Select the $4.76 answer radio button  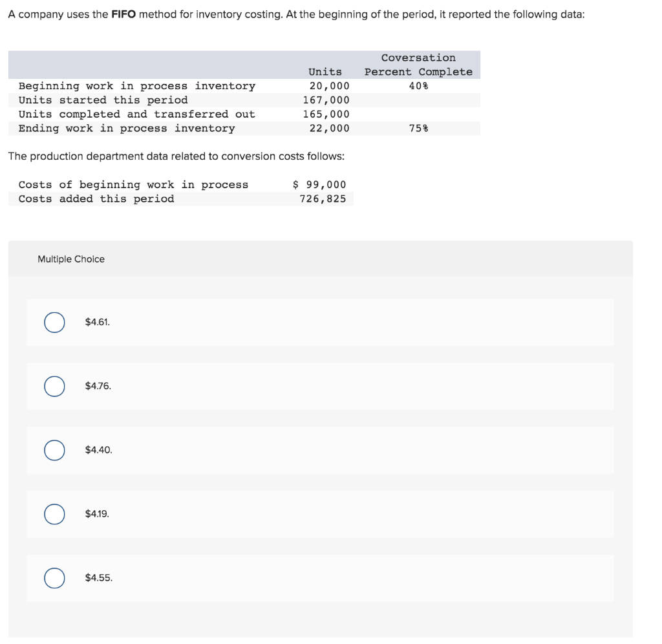(54, 386)
